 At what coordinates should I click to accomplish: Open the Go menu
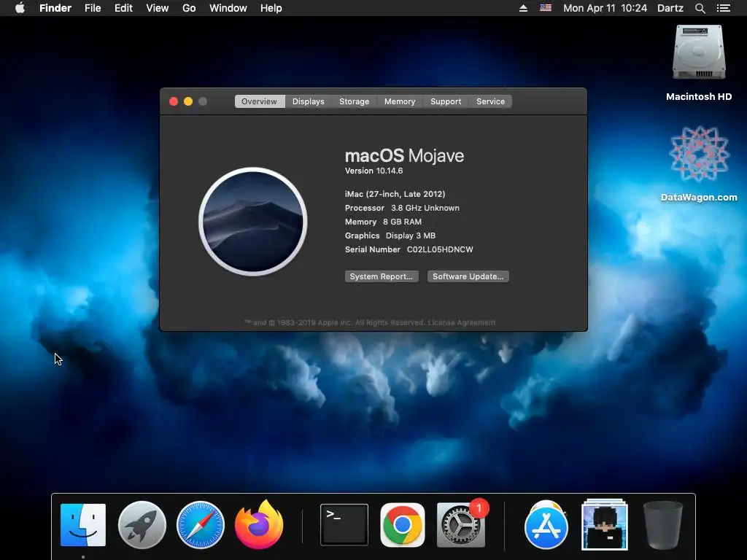(x=189, y=8)
